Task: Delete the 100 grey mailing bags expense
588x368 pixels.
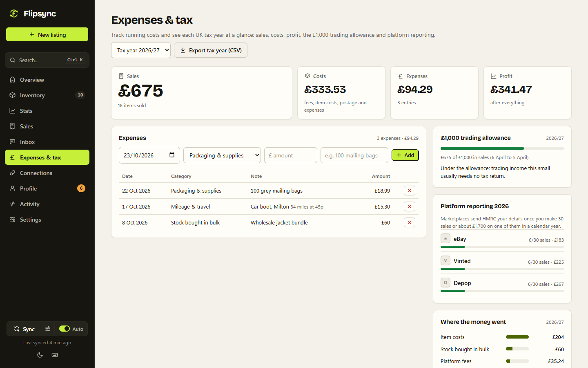Action: pyautogui.click(x=410, y=191)
